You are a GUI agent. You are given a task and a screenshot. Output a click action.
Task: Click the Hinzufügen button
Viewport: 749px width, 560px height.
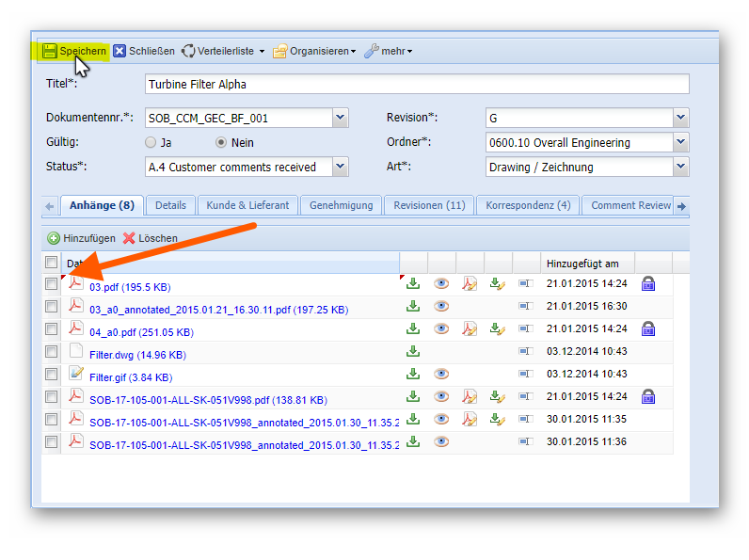(82, 238)
